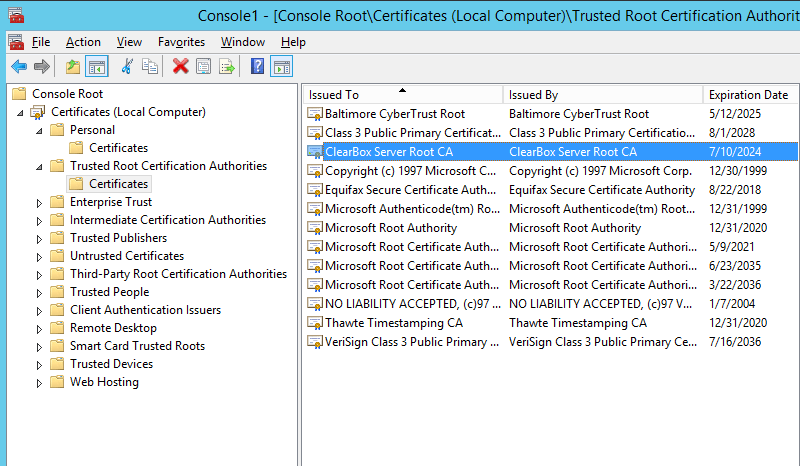Click the Equifax Secure Certificate certificate icon
800x466 pixels.
pos(315,190)
